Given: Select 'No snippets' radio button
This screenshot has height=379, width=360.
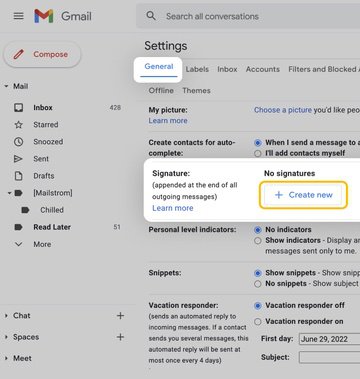Looking at the screenshot, I should pyautogui.click(x=258, y=284).
